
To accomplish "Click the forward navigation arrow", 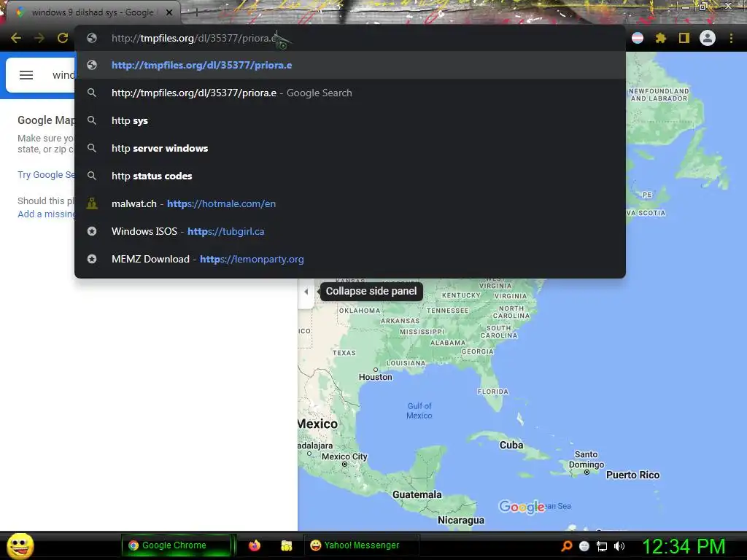I will tap(39, 38).
